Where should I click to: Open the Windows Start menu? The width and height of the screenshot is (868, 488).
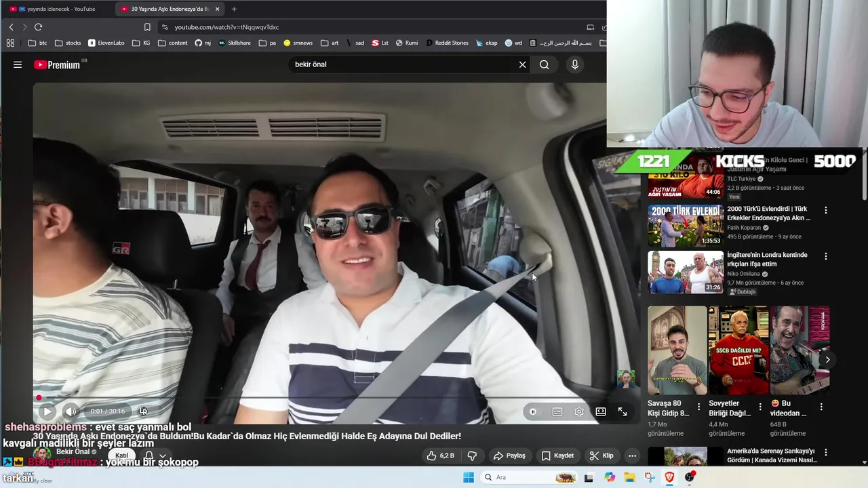coord(468,477)
